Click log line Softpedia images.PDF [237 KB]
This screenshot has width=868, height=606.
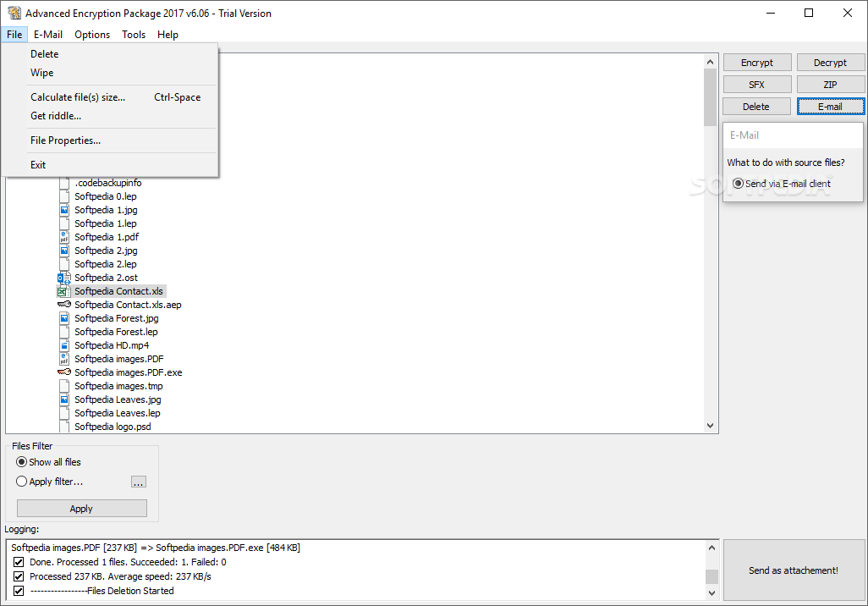click(156, 548)
